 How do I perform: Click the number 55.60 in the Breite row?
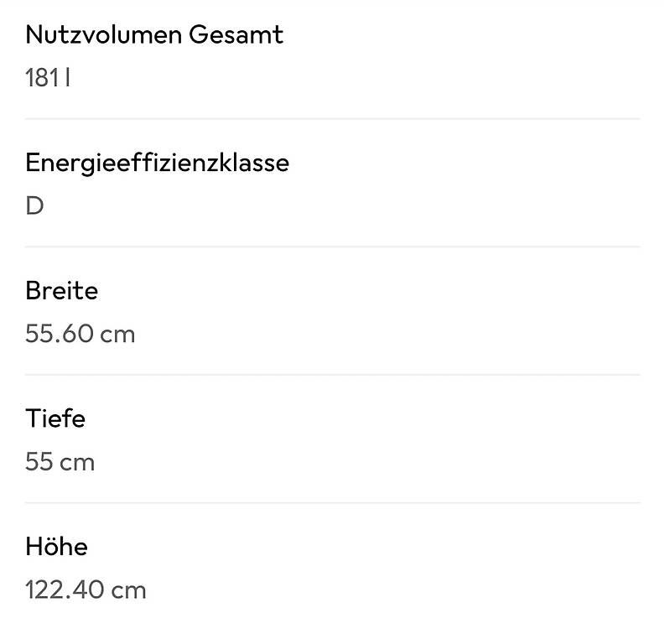pos(60,334)
